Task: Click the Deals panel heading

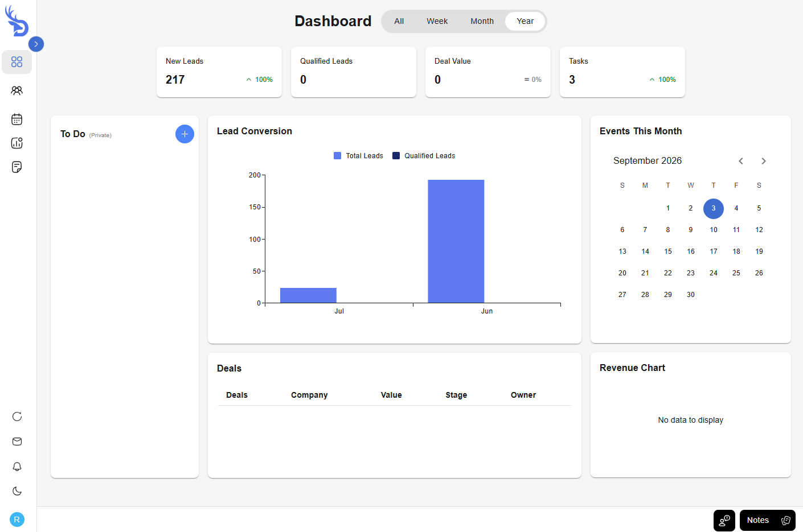Action: [230, 369]
